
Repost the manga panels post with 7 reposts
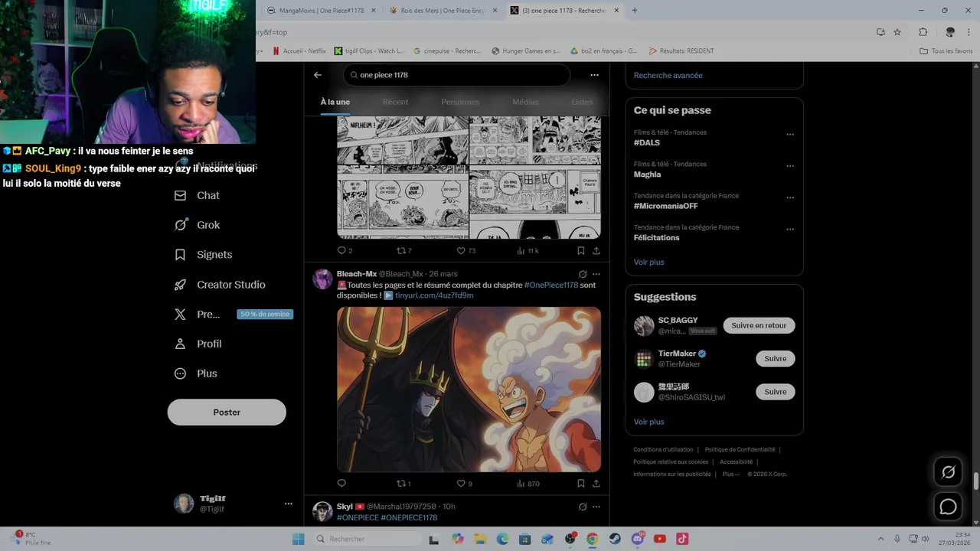403,250
